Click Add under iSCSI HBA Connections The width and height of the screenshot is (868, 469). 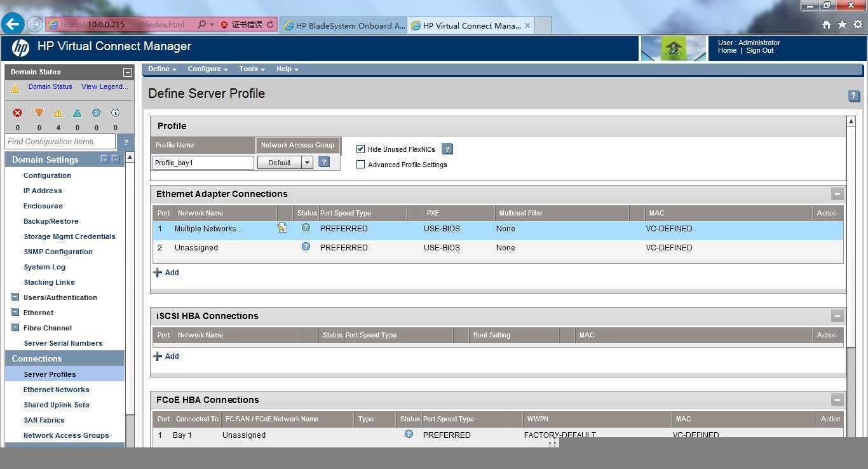tap(166, 356)
